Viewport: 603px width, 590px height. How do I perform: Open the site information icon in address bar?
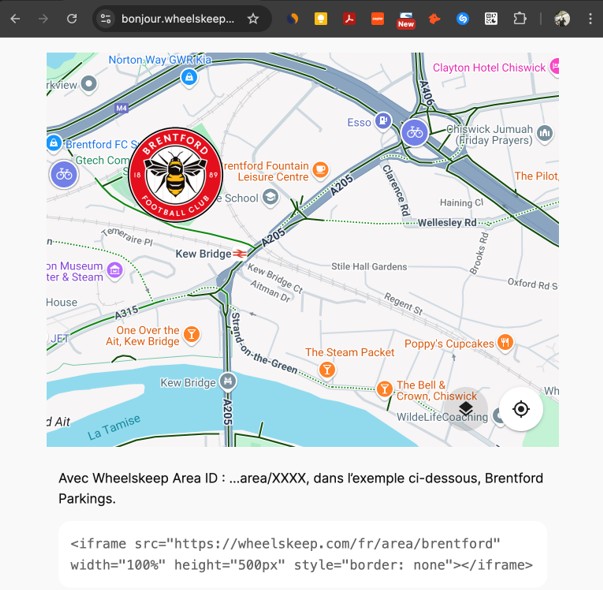pyautogui.click(x=105, y=18)
